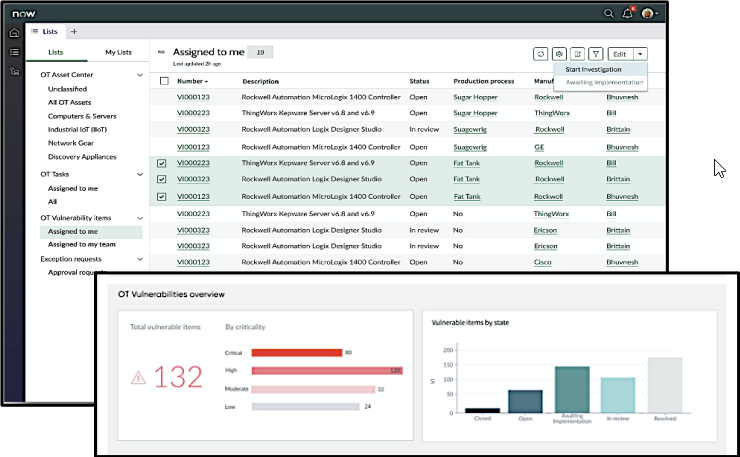Add a new tab with plus icon
The height and width of the screenshot is (457, 740).
pos(74,32)
